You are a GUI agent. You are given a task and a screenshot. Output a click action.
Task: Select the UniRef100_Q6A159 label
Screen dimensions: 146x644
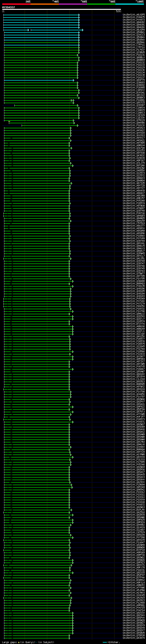(x=133, y=221)
